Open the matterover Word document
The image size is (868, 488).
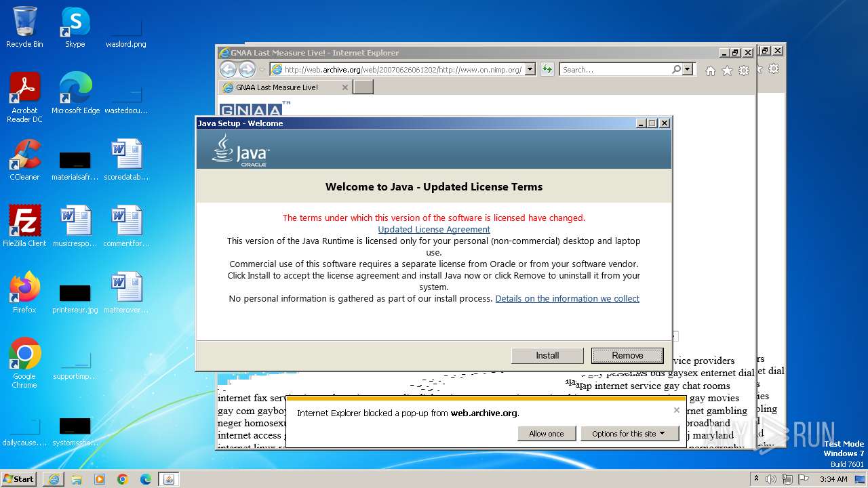pyautogui.click(x=126, y=293)
